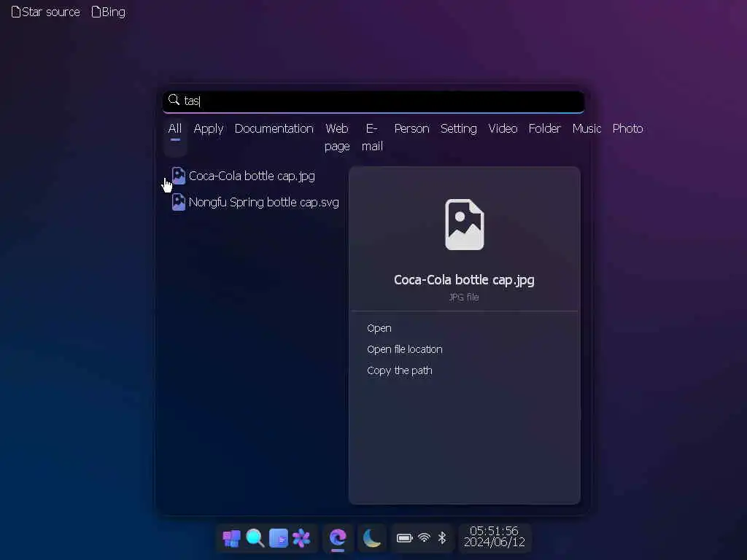The height and width of the screenshot is (560, 747).
Task: Switch to the Person filter tab
Action: pyautogui.click(x=411, y=128)
